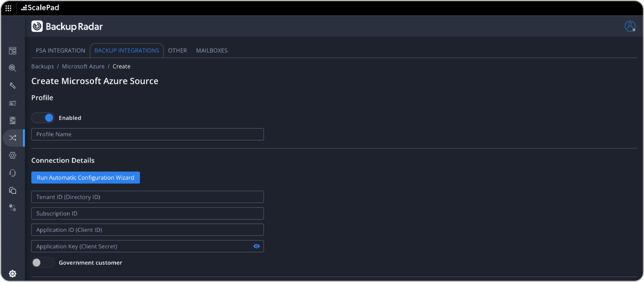Switch to the PSA INTEGRATION tab
Viewport: 644px width, 282px height.
(x=60, y=50)
